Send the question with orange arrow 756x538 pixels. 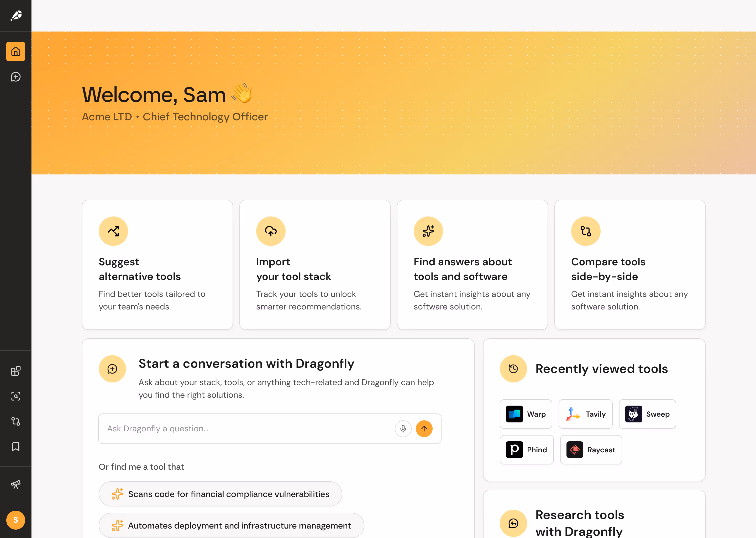pos(424,429)
